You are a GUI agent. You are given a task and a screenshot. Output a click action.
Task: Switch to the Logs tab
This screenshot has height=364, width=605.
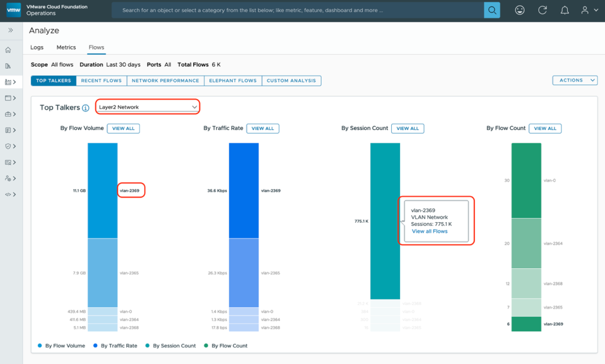coord(37,47)
